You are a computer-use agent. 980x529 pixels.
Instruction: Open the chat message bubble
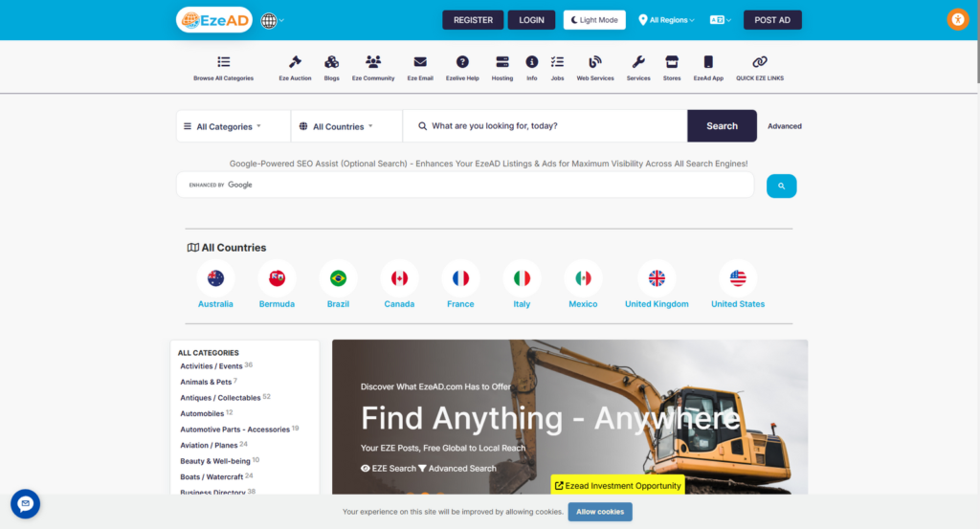[x=25, y=503]
